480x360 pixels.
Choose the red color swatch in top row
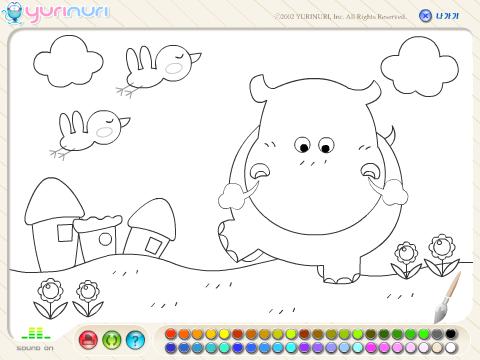171,333
